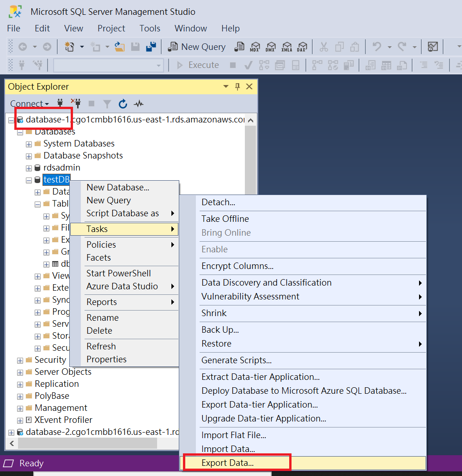Close the Object Explorer panel
The height and width of the screenshot is (476, 462).
[x=249, y=86]
